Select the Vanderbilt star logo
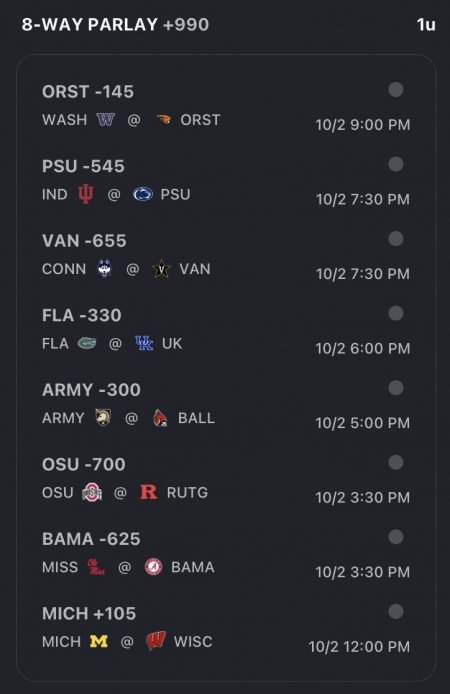450x694 pixels. coord(162,269)
